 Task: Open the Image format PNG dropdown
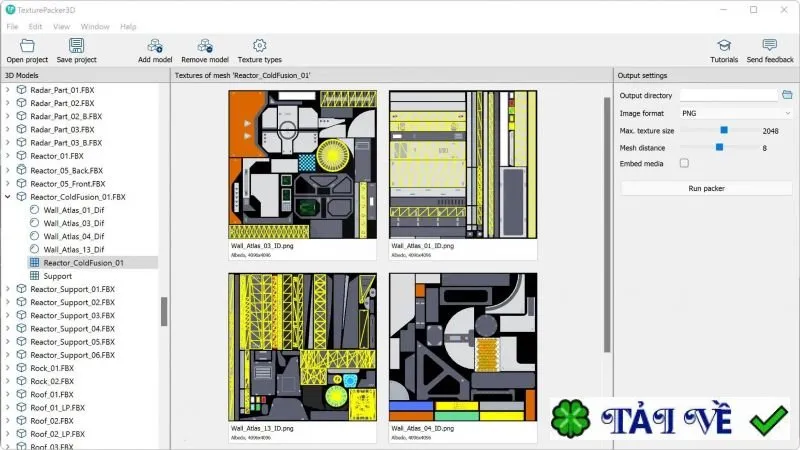click(736, 113)
